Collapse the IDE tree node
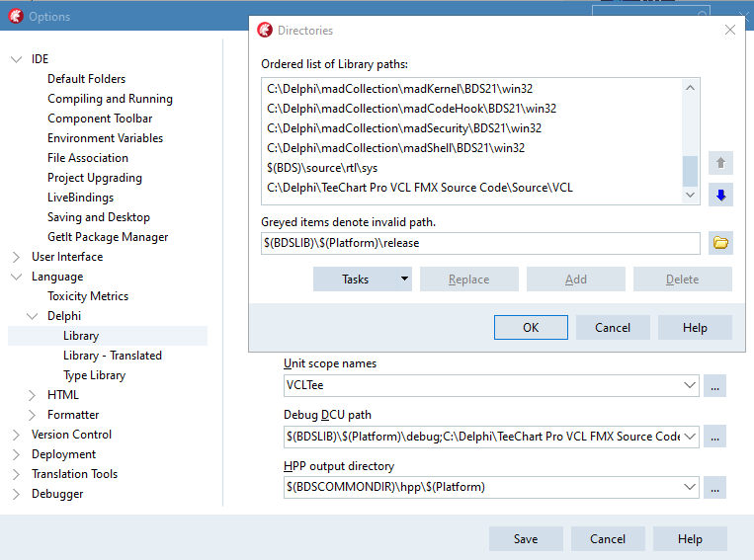The image size is (754, 560). click(17, 59)
